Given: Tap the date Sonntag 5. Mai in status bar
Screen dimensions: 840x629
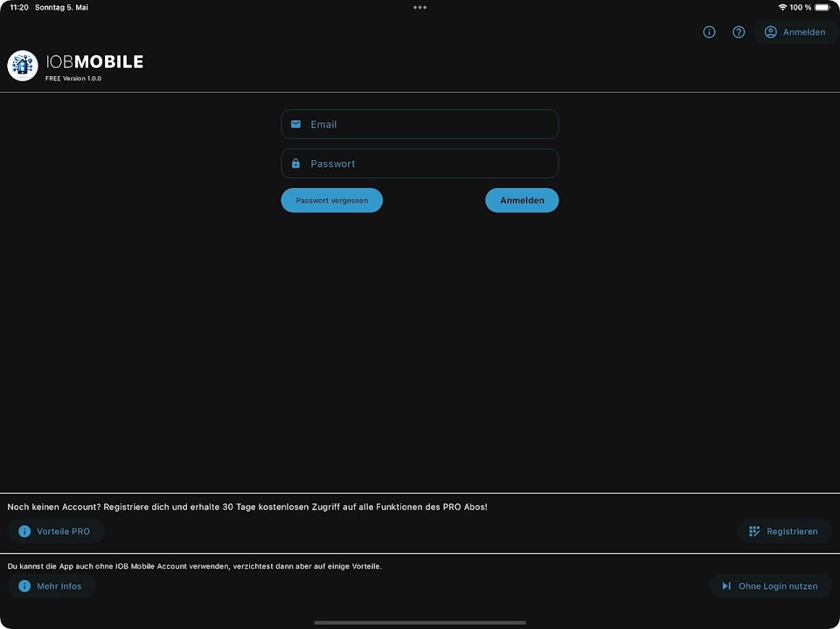Looking at the screenshot, I should tap(61, 7).
